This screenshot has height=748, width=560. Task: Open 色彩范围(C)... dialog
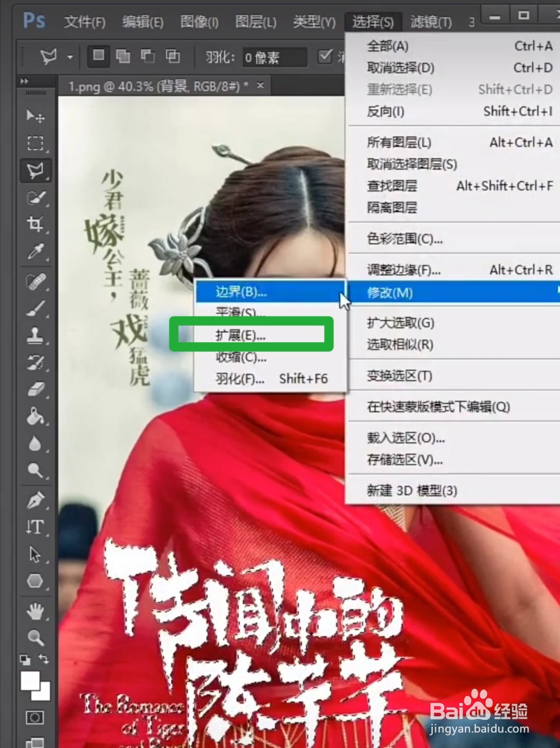453,239
